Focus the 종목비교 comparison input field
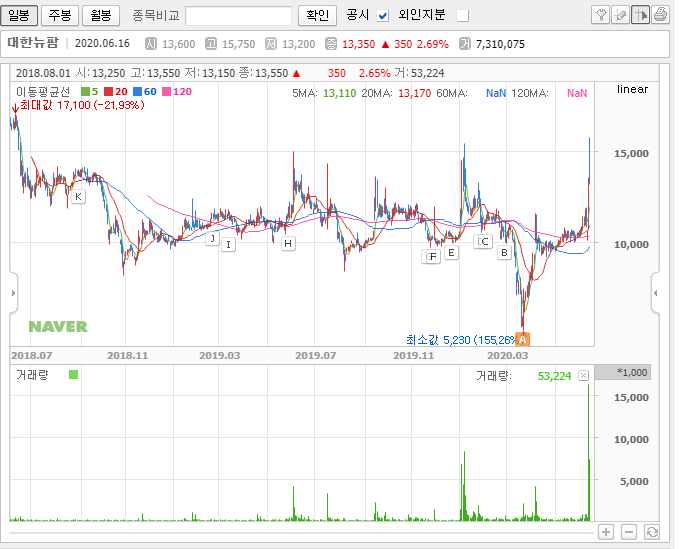 point(238,16)
